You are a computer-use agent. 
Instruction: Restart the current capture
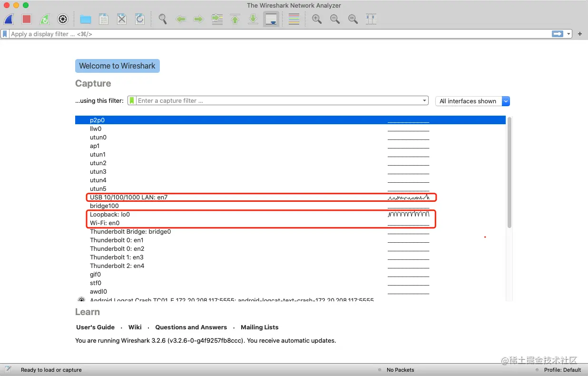45,19
